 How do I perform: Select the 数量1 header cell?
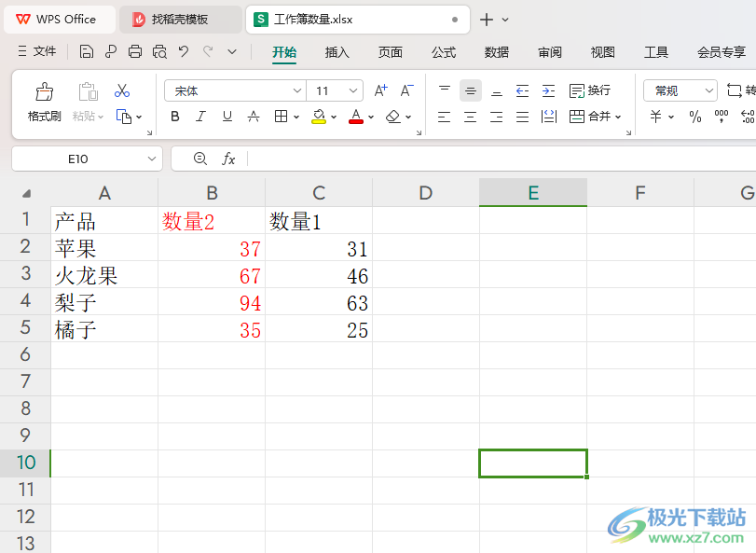click(x=319, y=221)
